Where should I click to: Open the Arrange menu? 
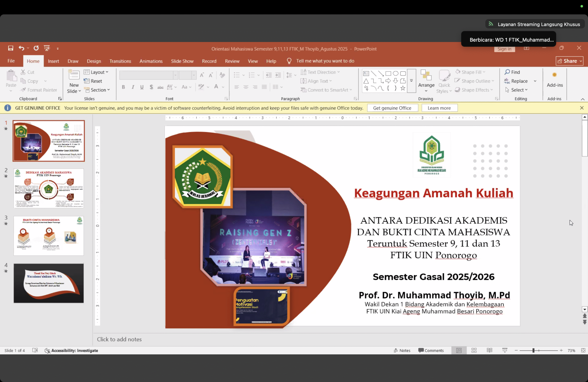click(x=426, y=81)
